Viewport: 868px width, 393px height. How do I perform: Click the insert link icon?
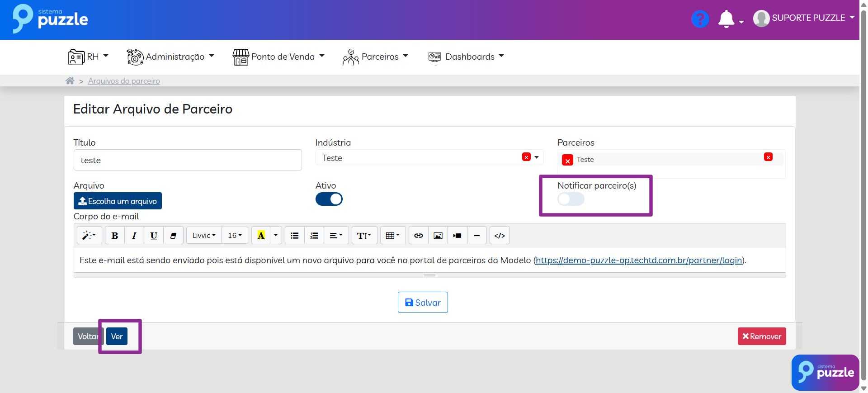419,236
